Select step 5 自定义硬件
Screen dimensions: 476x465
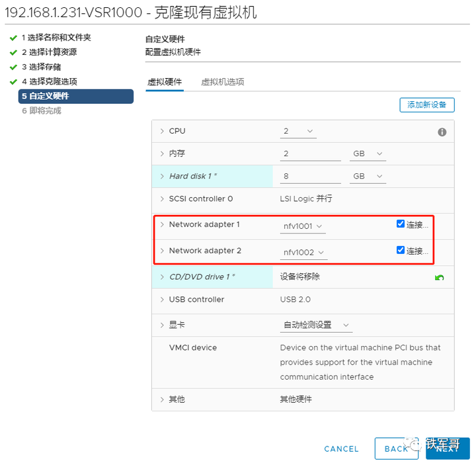76,97
